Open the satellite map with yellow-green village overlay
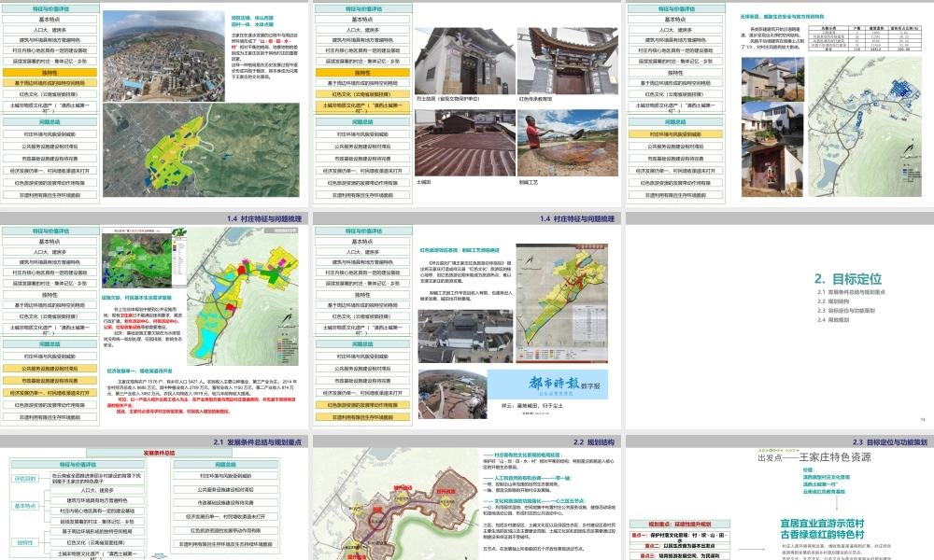 point(202,150)
